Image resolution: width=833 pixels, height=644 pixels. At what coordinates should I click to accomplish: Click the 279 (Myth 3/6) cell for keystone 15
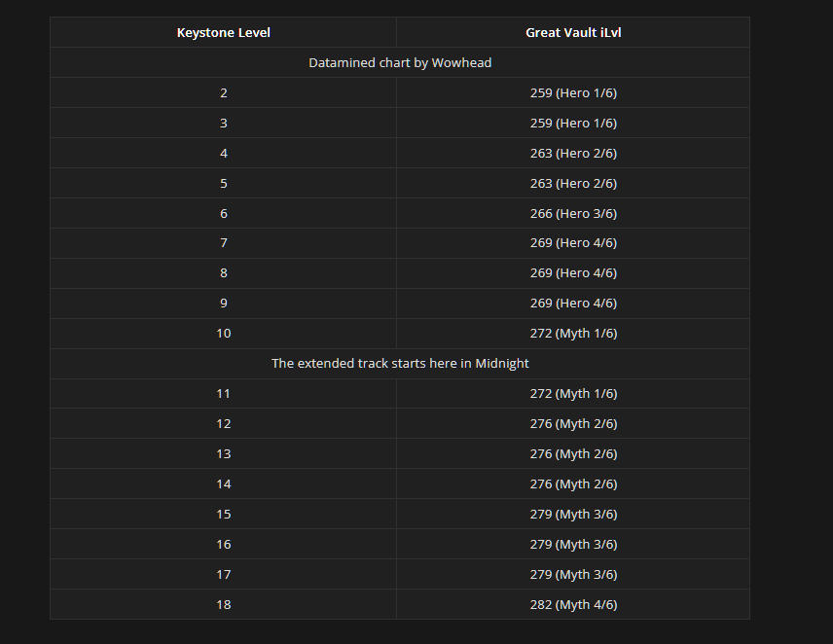coord(573,514)
